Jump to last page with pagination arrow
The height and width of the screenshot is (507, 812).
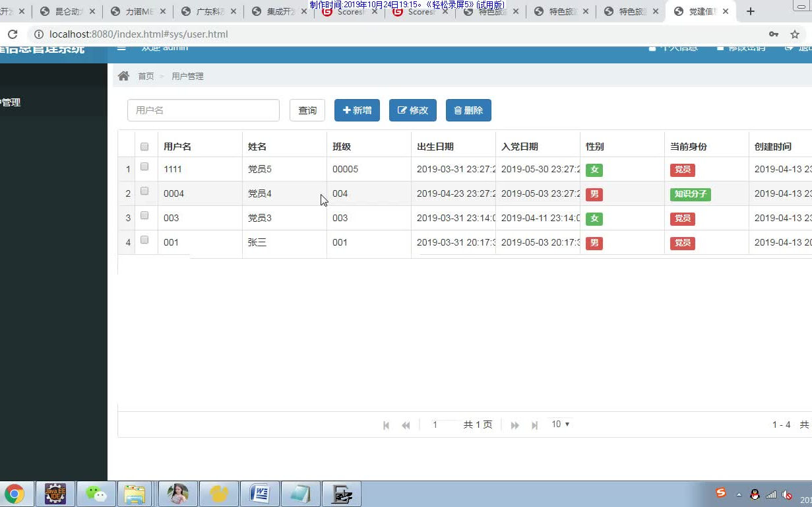pos(534,424)
